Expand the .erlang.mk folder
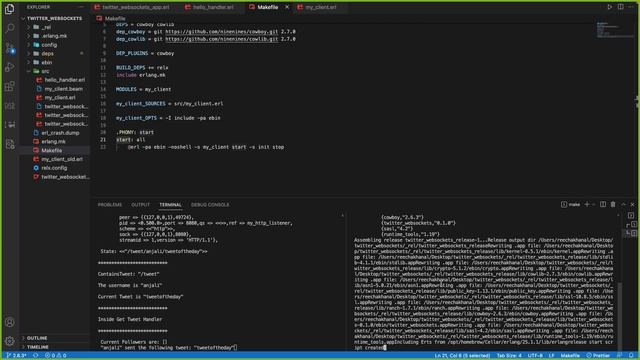 pyautogui.click(x=55, y=36)
